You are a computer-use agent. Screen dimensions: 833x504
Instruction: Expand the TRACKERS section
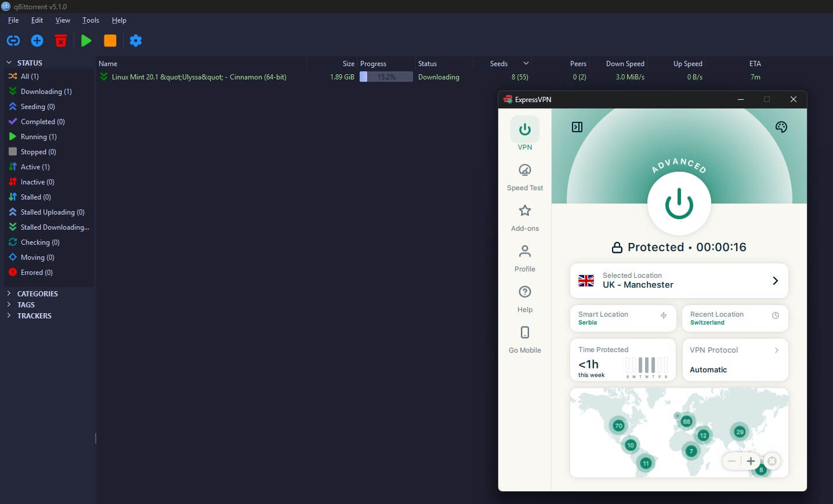9,316
